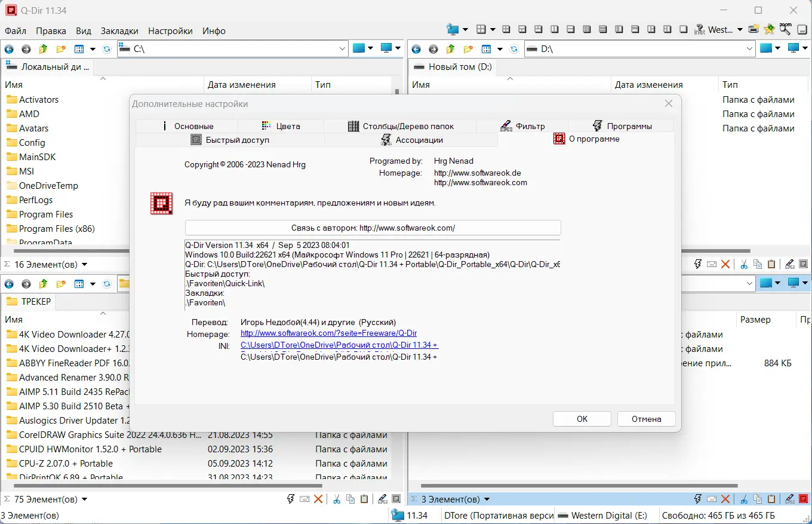Go up one folder in D:\ pane

click(x=451, y=49)
